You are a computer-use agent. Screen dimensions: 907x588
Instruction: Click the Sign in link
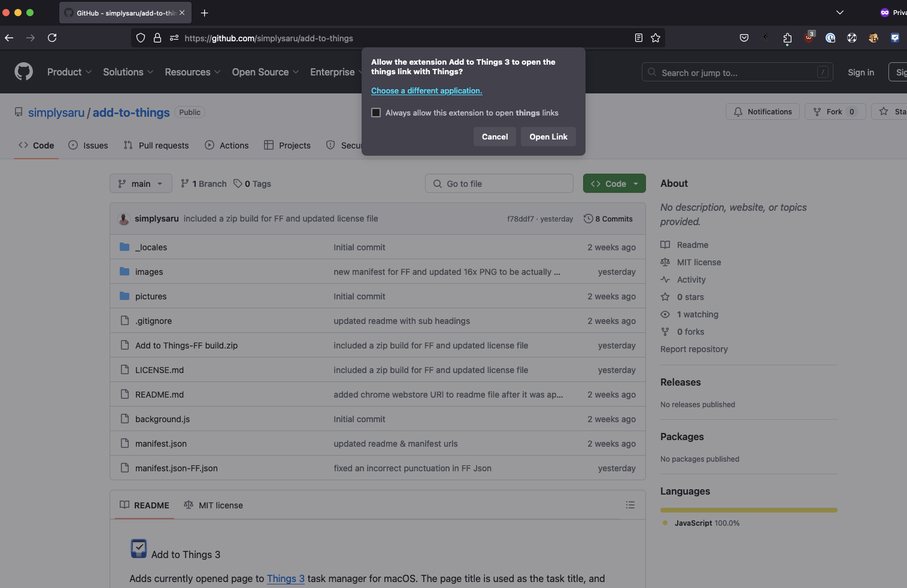861,72
